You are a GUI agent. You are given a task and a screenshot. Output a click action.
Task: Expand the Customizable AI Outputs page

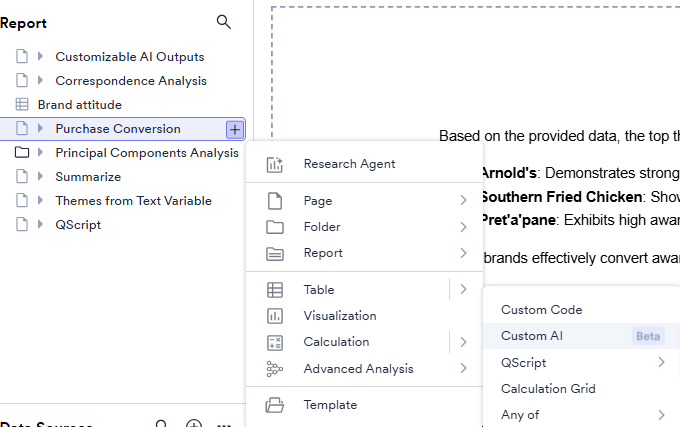coord(41,57)
